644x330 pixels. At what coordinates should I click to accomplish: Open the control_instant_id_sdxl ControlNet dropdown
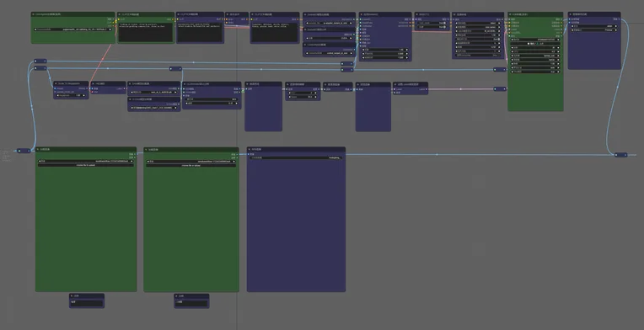(330, 53)
